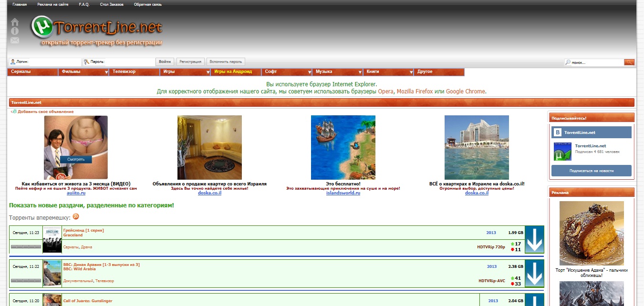Open Call of Juarez: Gunslinger torrent link

(x=88, y=301)
